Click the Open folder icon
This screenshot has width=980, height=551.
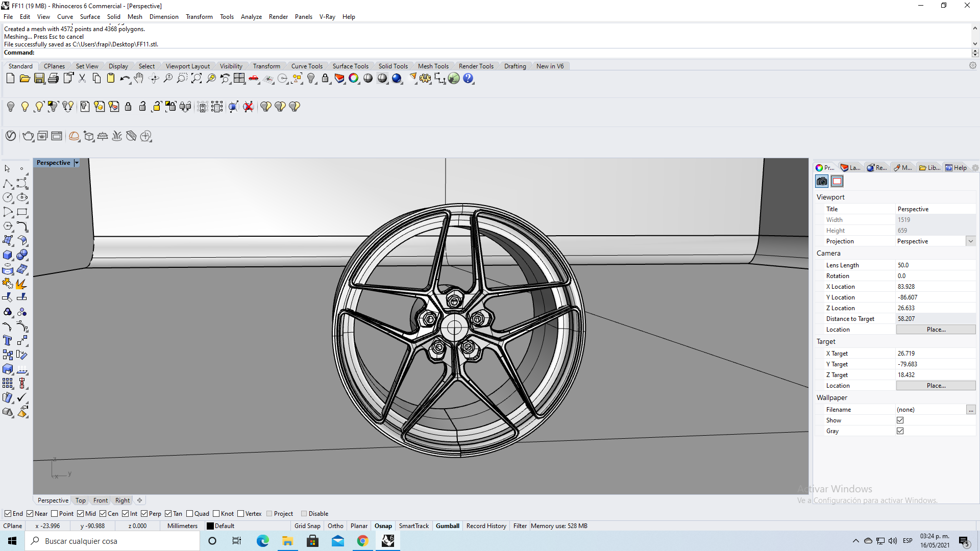point(24,79)
